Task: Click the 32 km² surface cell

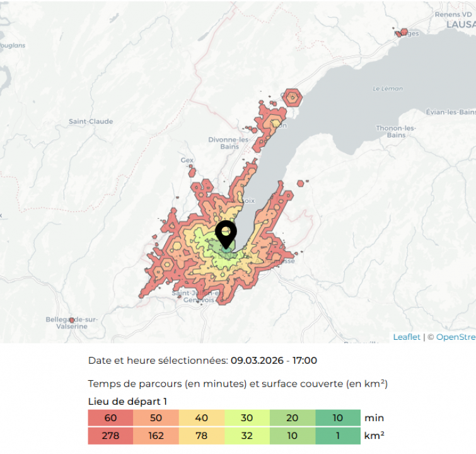Action: pyautogui.click(x=247, y=436)
